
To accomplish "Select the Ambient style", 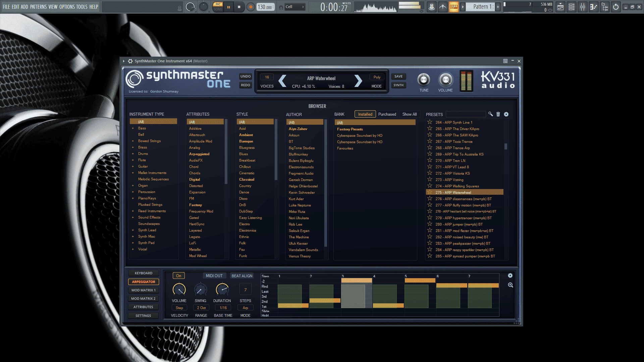I will click(x=246, y=135).
